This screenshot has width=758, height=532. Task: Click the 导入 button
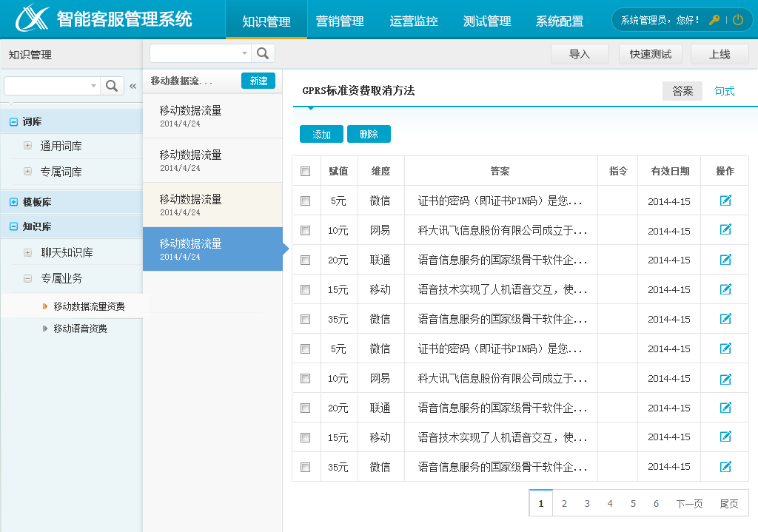click(x=580, y=54)
